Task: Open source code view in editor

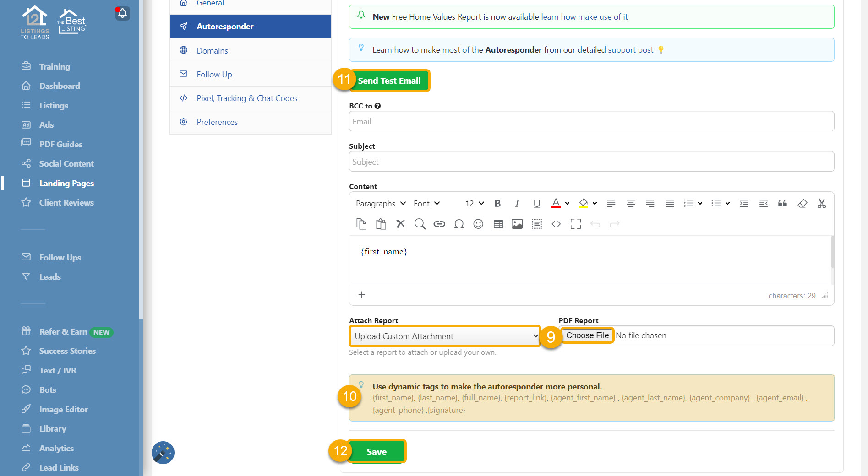Action: [x=556, y=224]
